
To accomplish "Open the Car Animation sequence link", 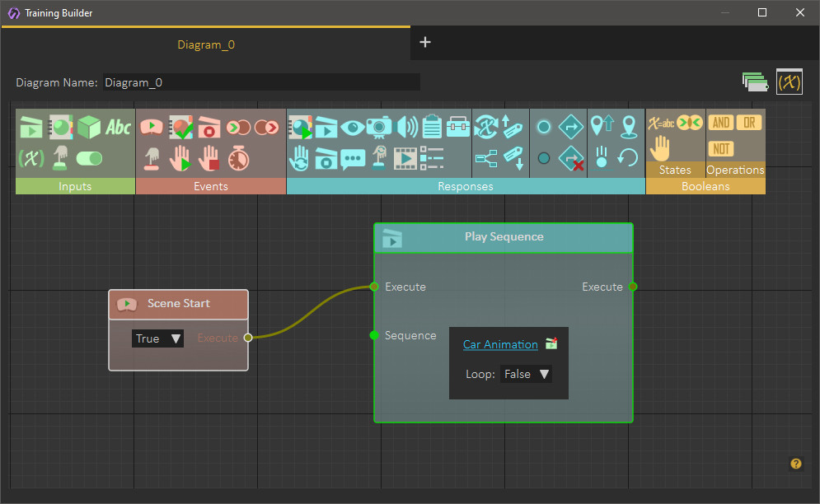I will point(500,344).
